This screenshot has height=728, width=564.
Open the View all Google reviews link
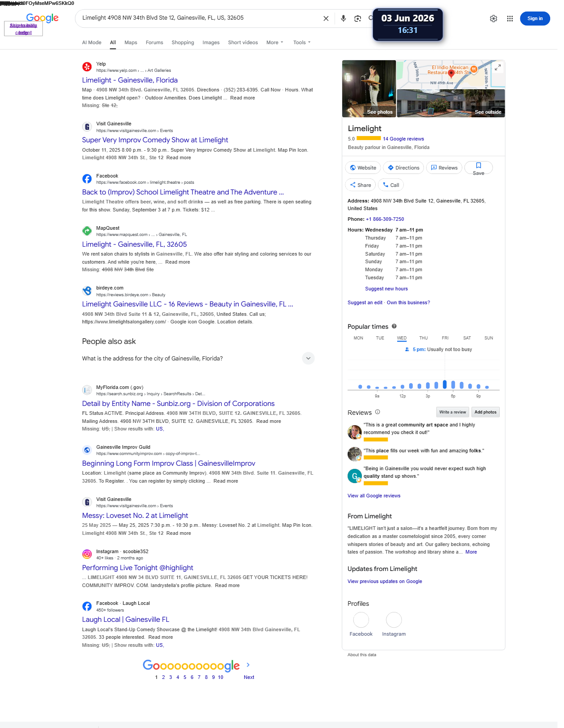tap(374, 496)
